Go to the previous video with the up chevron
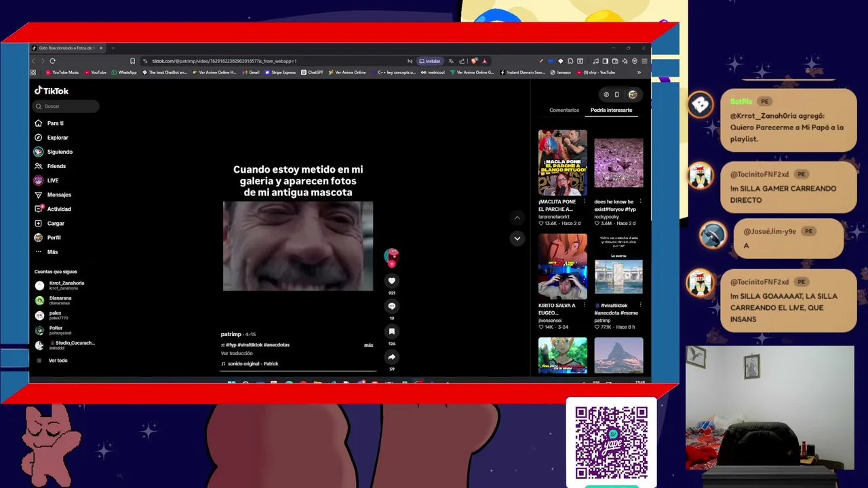The image size is (868, 488). point(517,218)
